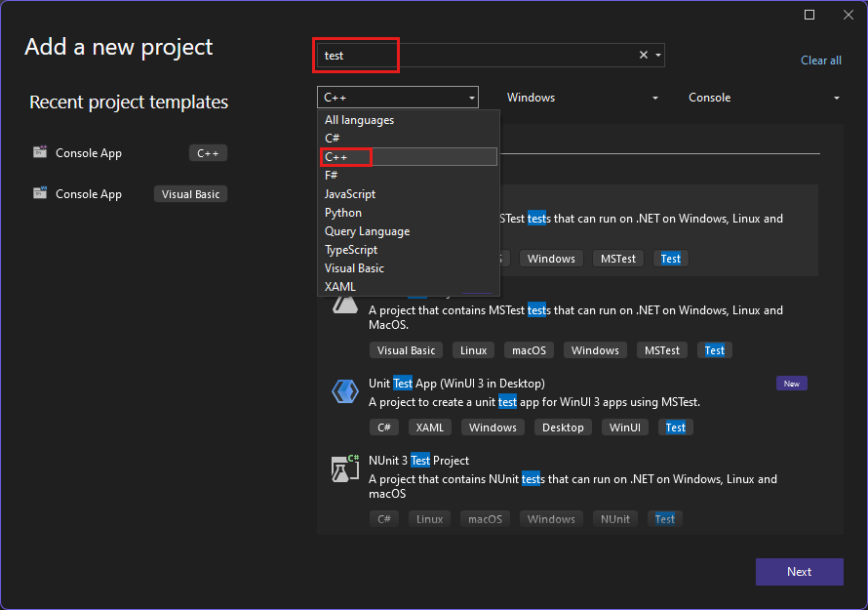The image size is (868, 610).
Task: Click the Test tag on NUnit 3 project
Action: 664,518
